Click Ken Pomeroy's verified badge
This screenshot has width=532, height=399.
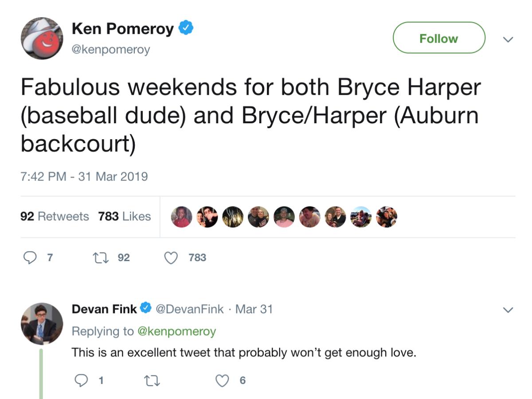[185, 27]
